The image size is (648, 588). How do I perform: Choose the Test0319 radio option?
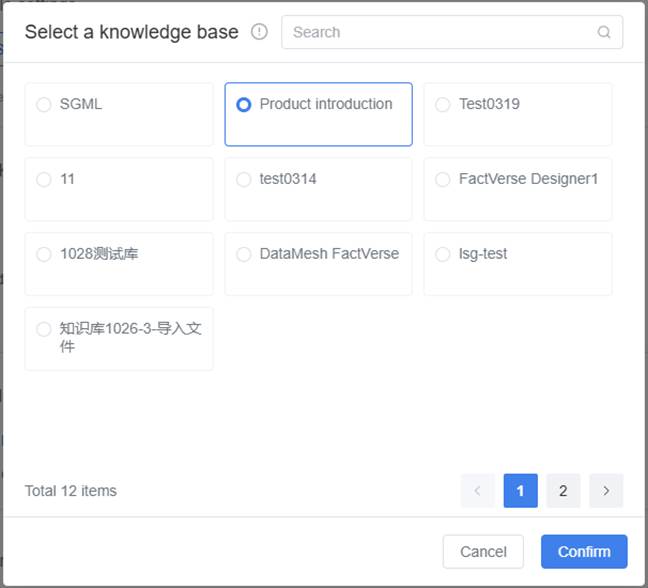point(443,105)
